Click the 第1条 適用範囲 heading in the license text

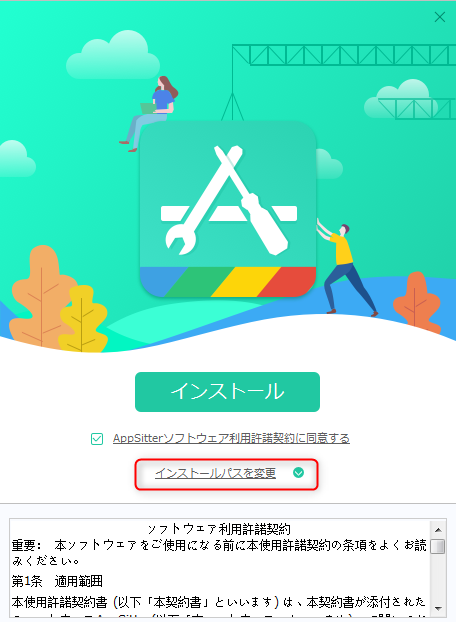tap(57, 581)
